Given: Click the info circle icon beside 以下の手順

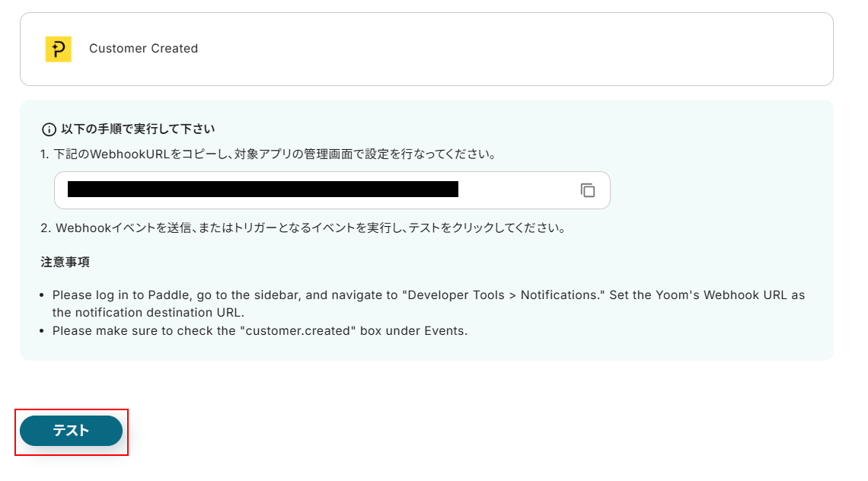Looking at the screenshot, I should coord(49,129).
